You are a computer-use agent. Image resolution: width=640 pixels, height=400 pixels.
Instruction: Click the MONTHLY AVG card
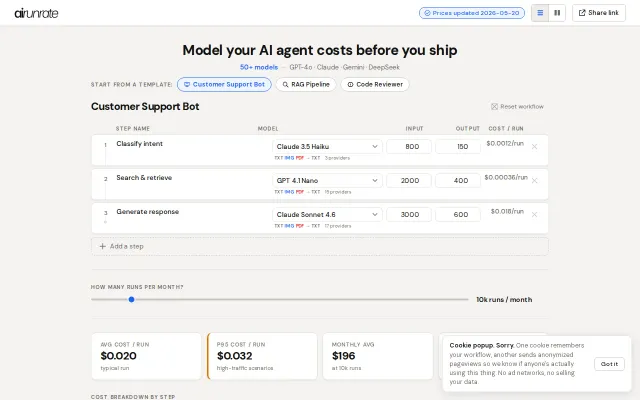pos(378,356)
